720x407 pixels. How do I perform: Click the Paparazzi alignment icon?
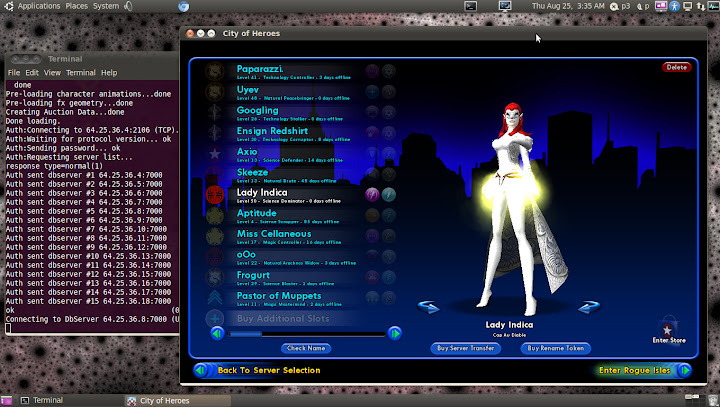click(214, 72)
